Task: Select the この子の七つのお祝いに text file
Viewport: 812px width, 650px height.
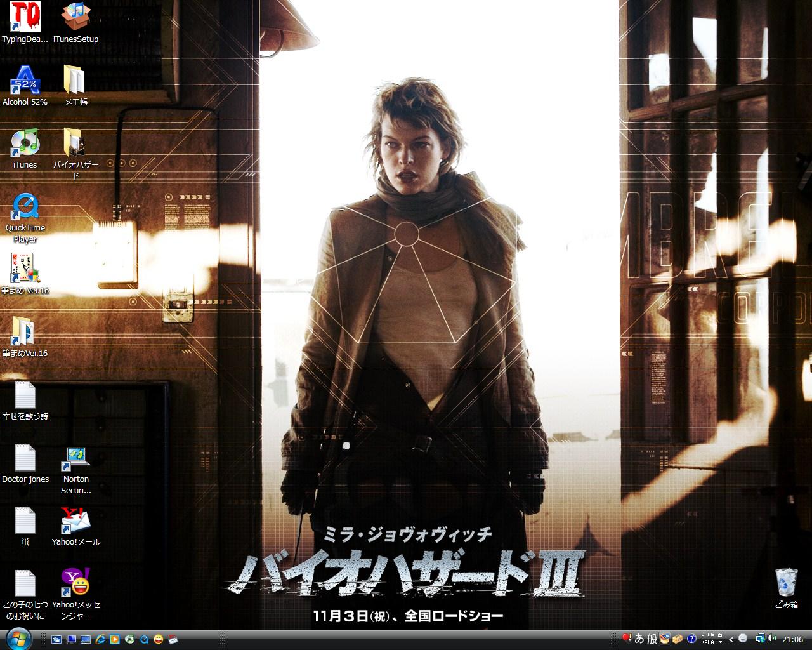Action: point(25,595)
